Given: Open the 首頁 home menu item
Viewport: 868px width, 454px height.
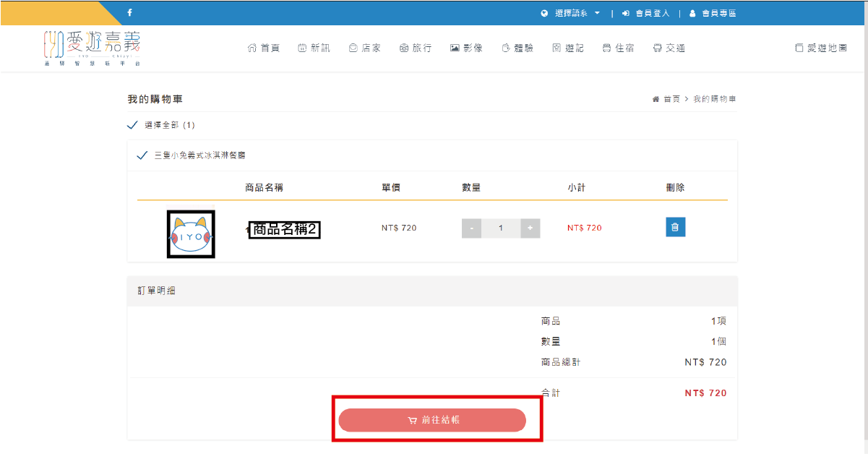Looking at the screenshot, I should point(264,48).
